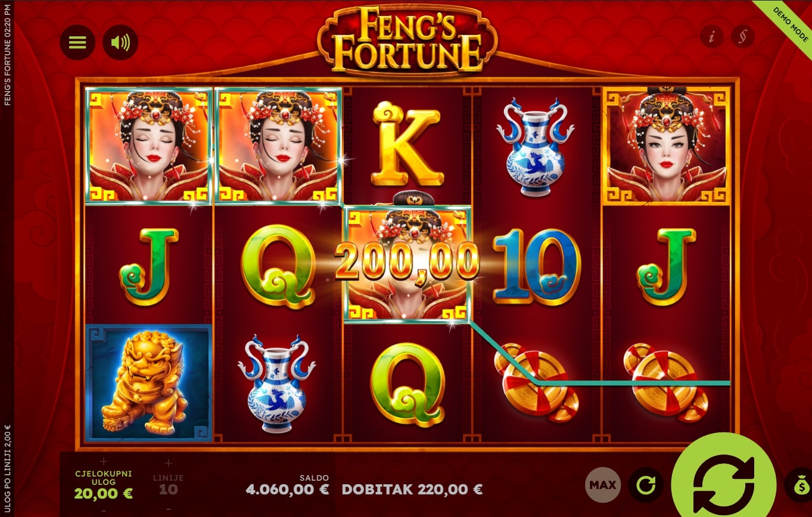Decrease number of lines with minus
Image resolution: width=812 pixels, height=517 pixels.
tap(168, 509)
